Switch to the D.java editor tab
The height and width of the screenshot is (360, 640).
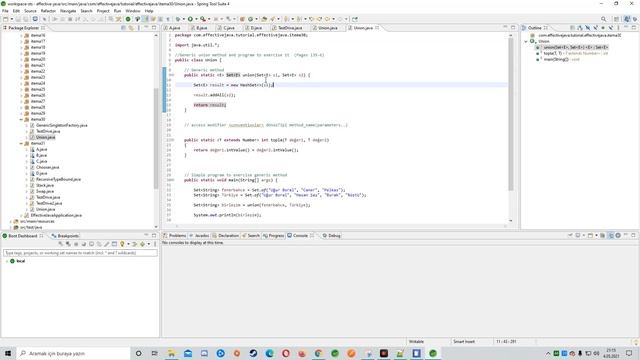click(x=256, y=28)
